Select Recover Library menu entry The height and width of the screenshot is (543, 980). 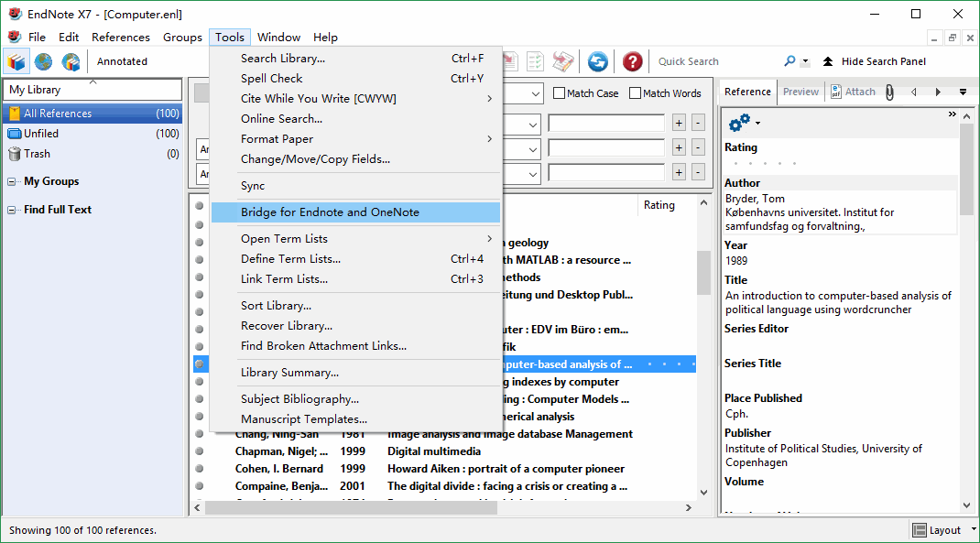point(356,326)
